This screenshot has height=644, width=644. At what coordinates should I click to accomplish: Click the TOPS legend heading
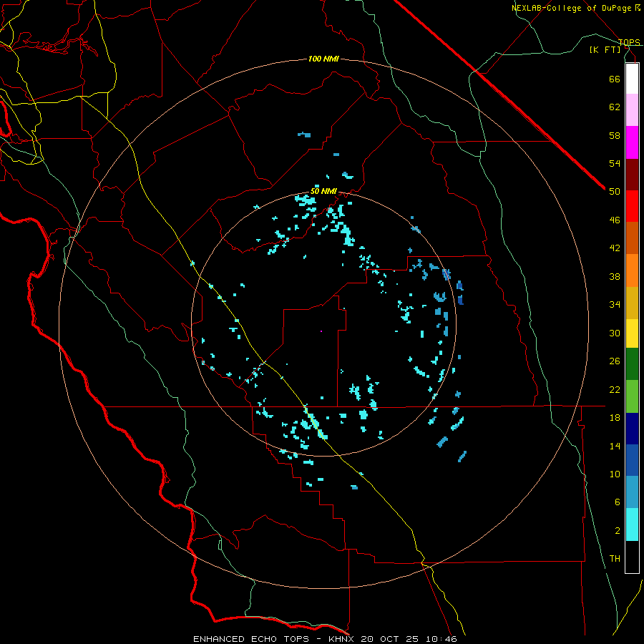click(629, 42)
